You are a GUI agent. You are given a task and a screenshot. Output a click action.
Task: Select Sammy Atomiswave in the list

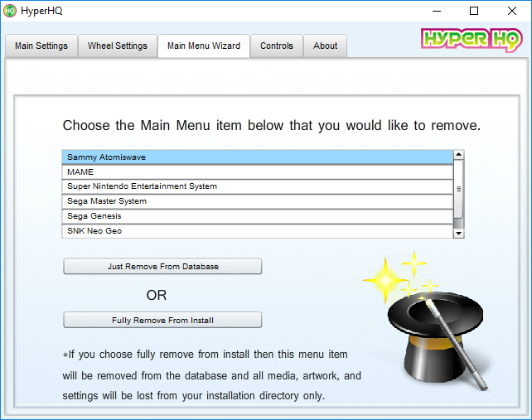[x=258, y=157]
